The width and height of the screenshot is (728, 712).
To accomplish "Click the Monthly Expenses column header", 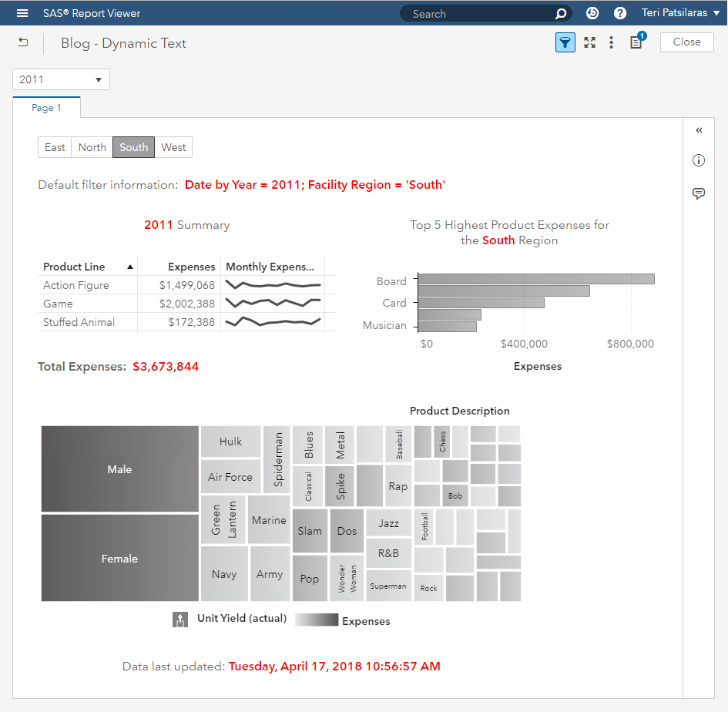I will [273, 267].
